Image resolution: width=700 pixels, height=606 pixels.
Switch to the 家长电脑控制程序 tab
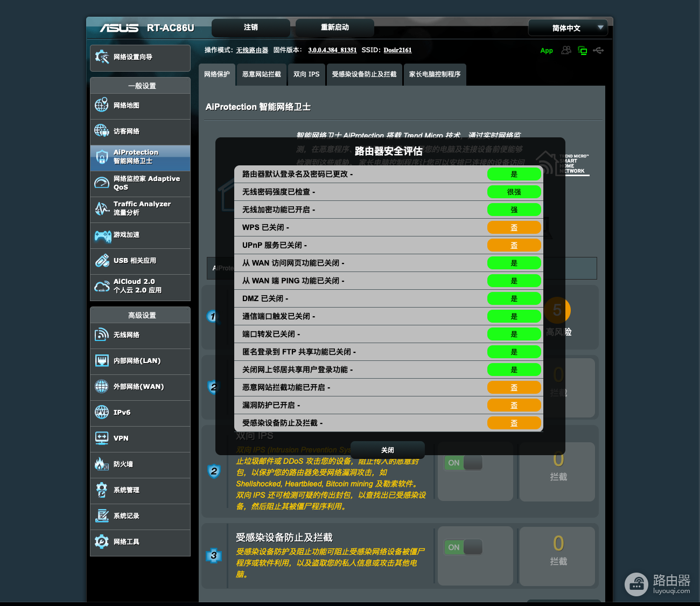[x=435, y=74]
